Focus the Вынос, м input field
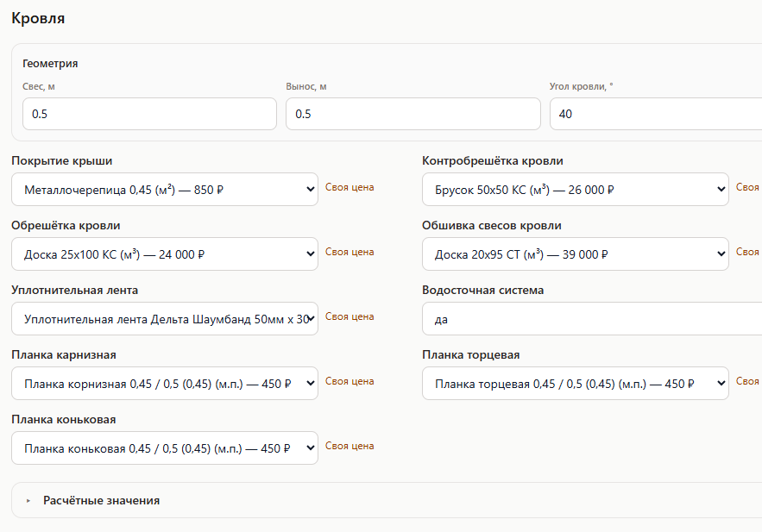This screenshot has width=762, height=532. point(413,114)
